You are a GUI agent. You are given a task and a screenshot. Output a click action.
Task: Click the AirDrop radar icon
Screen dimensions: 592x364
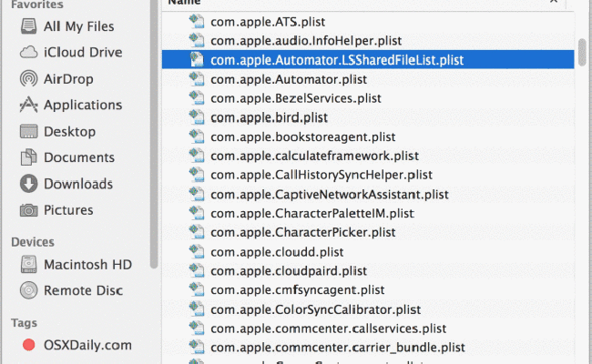[29, 78]
